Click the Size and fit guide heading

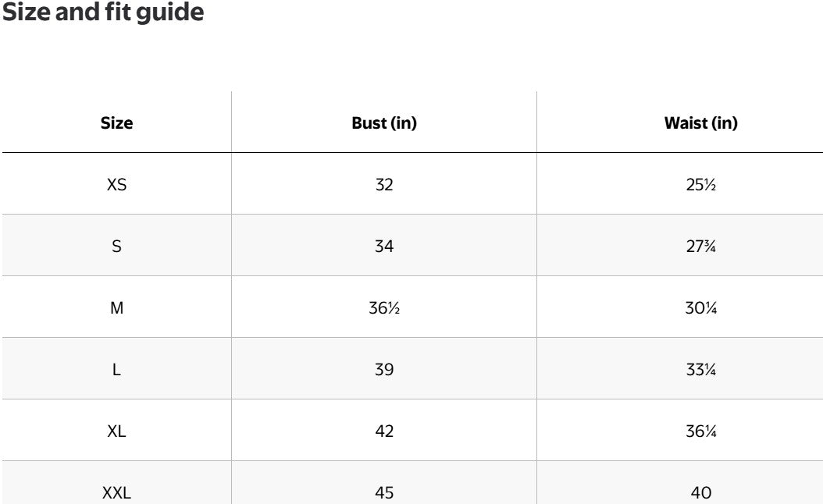[x=103, y=13]
